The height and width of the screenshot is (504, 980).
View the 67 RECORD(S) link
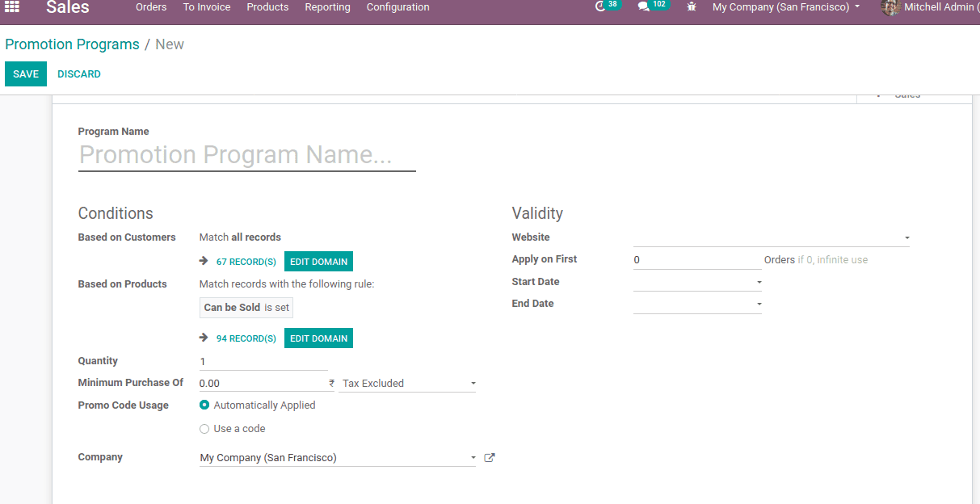[246, 262]
